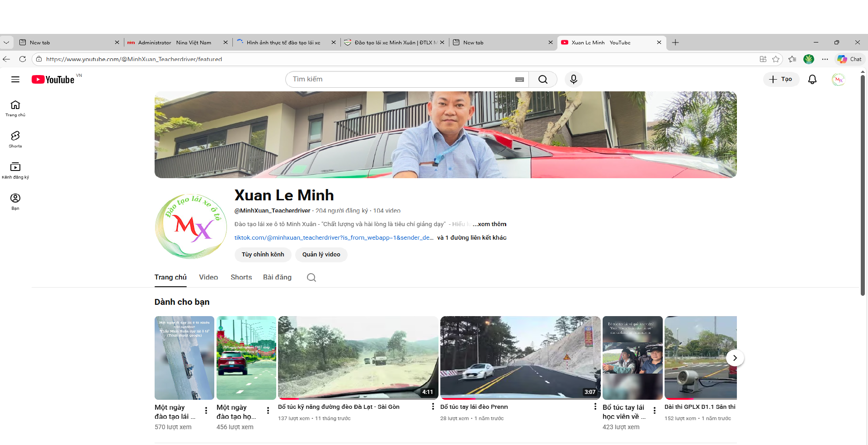868x445 pixels.
Task: Switch to the Bài đăng tab
Action: 277,277
